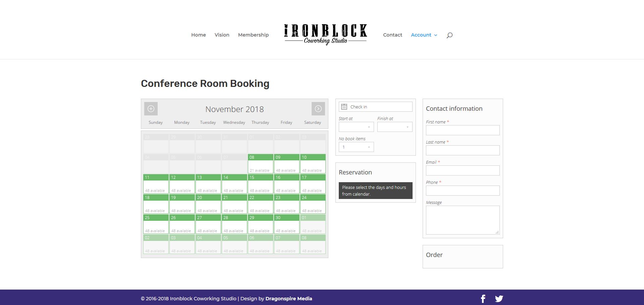This screenshot has height=305, width=644.
Task: Select November 16 on the calendar
Action: click(x=287, y=184)
